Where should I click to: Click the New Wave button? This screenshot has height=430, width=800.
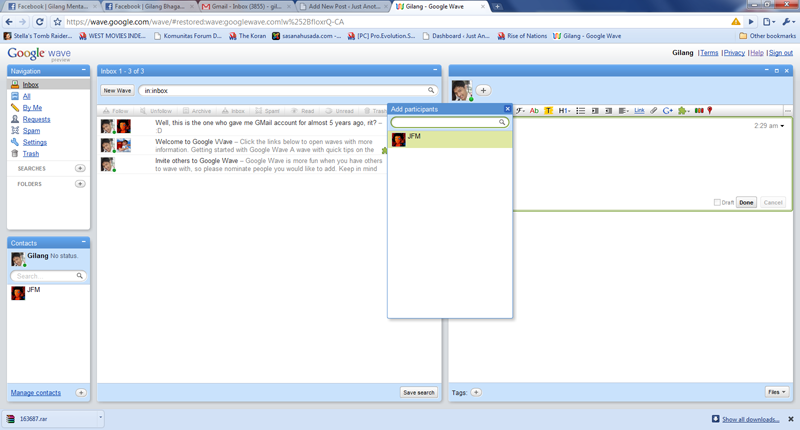(117, 90)
